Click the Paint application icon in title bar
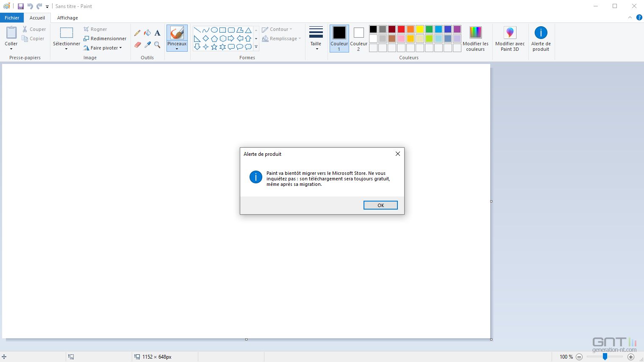 coord(6,6)
